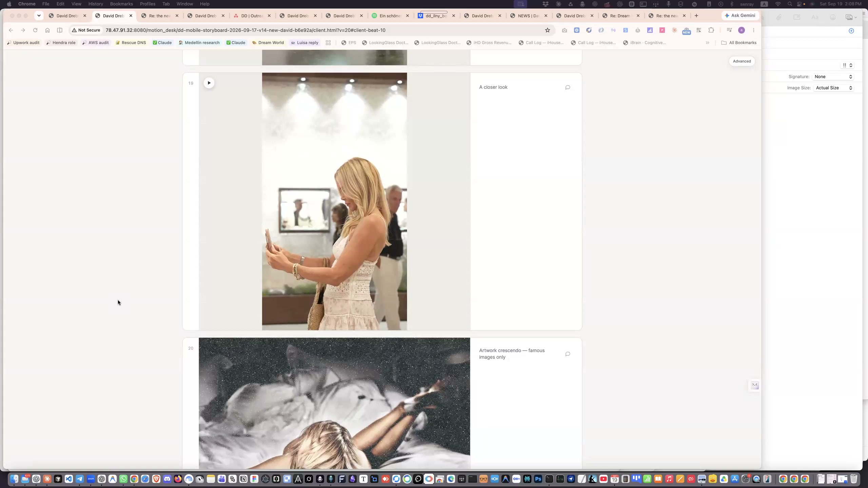Open the profile avatar in Chrome toolbar

click(742, 30)
